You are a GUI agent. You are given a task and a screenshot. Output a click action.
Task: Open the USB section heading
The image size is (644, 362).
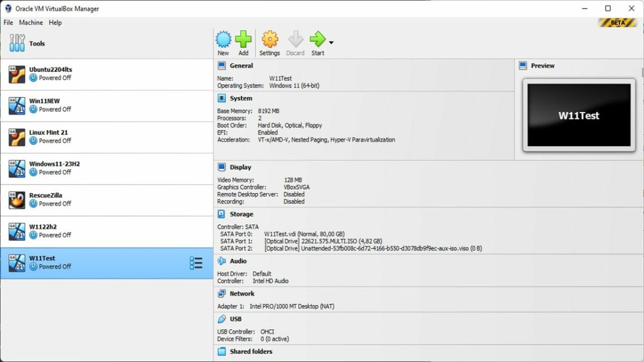tap(236, 319)
